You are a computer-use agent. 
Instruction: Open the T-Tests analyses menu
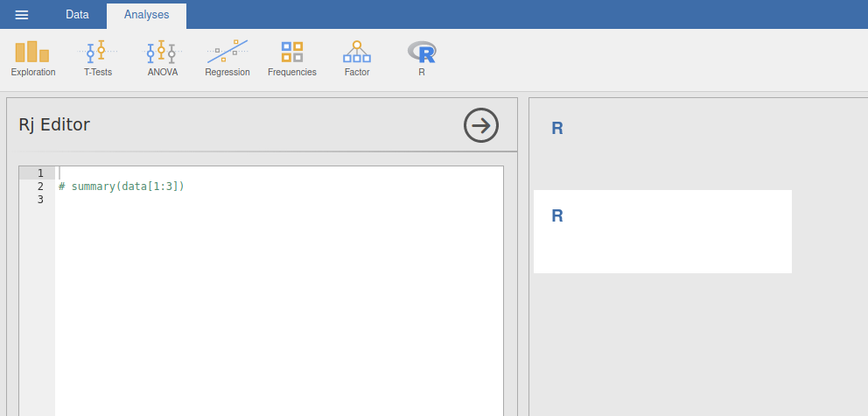click(98, 59)
